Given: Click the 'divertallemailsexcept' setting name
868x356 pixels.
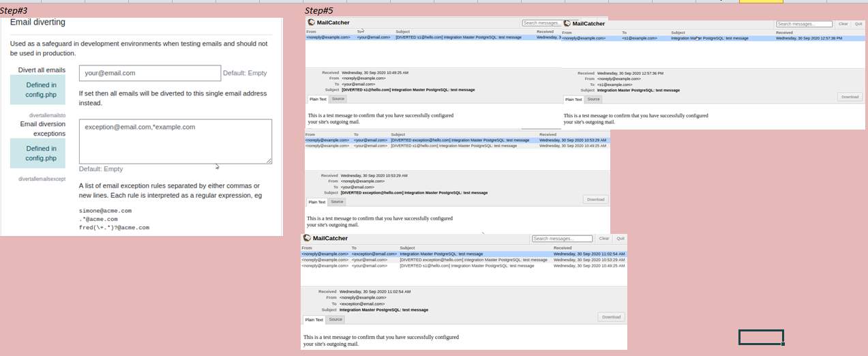Looking at the screenshot, I should [42, 179].
